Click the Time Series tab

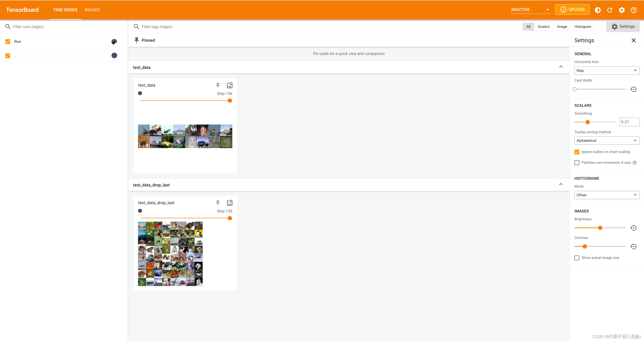(x=65, y=10)
